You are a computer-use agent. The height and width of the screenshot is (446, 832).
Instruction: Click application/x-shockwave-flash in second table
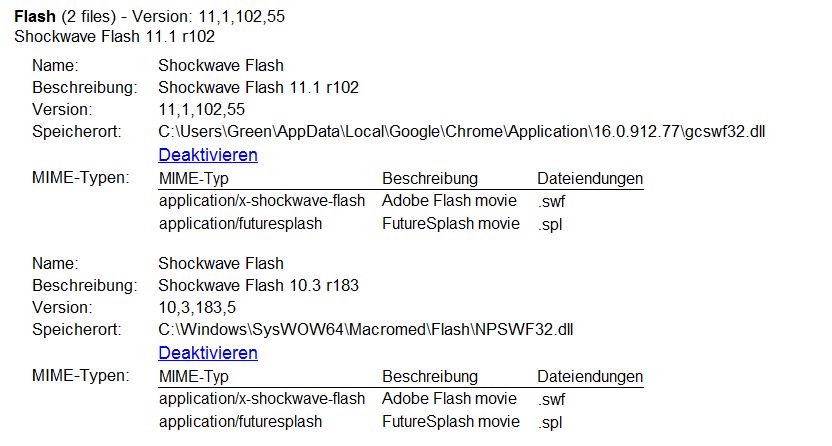[x=262, y=399]
